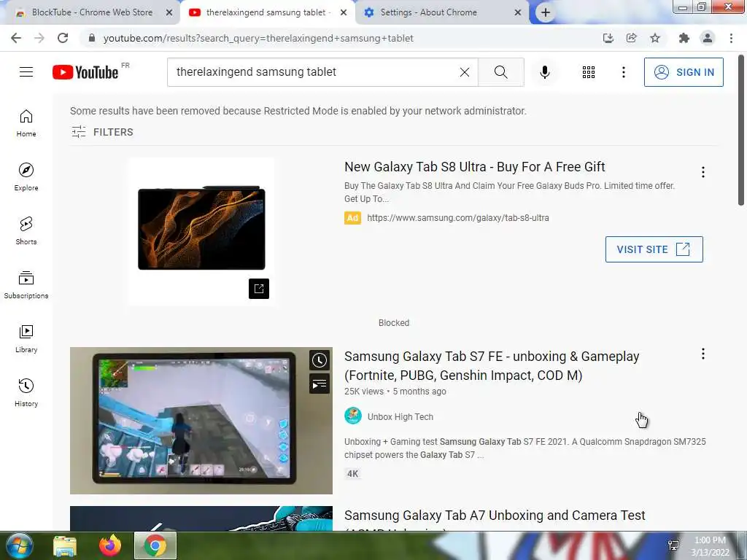Click the address bar URL
The width and height of the screenshot is (747, 560).
point(258,38)
